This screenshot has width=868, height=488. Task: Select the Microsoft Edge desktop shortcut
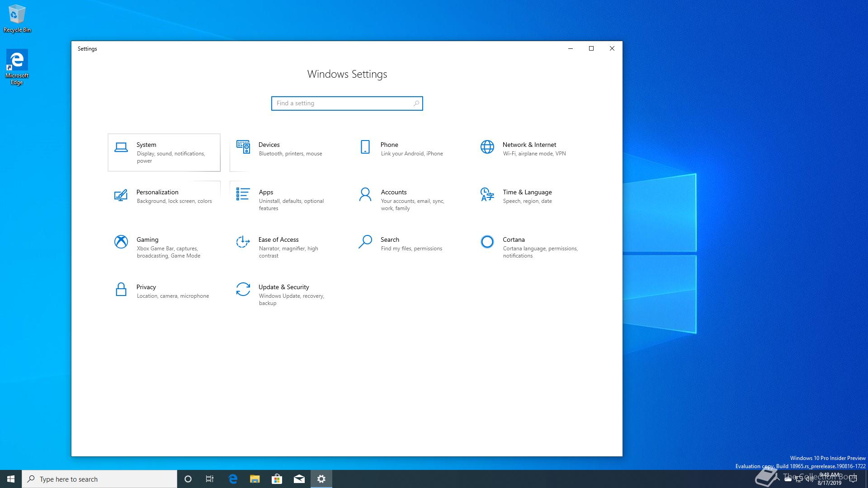pos(17,67)
